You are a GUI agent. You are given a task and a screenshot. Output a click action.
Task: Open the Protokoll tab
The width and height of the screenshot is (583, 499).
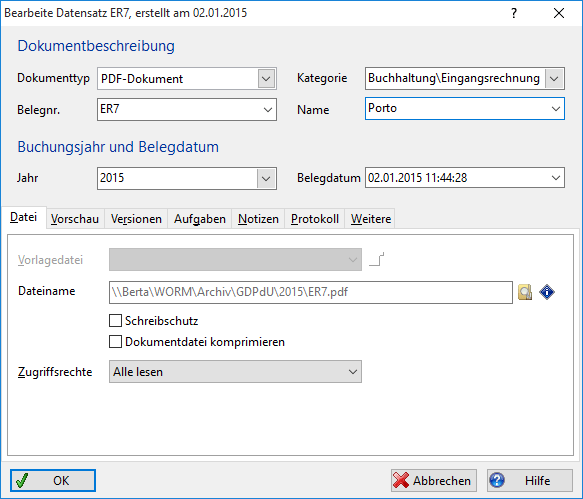pos(315,219)
